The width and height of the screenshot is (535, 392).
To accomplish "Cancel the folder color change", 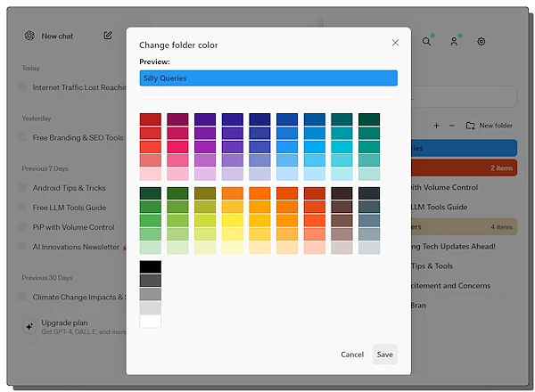I will click(x=352, y=355).
